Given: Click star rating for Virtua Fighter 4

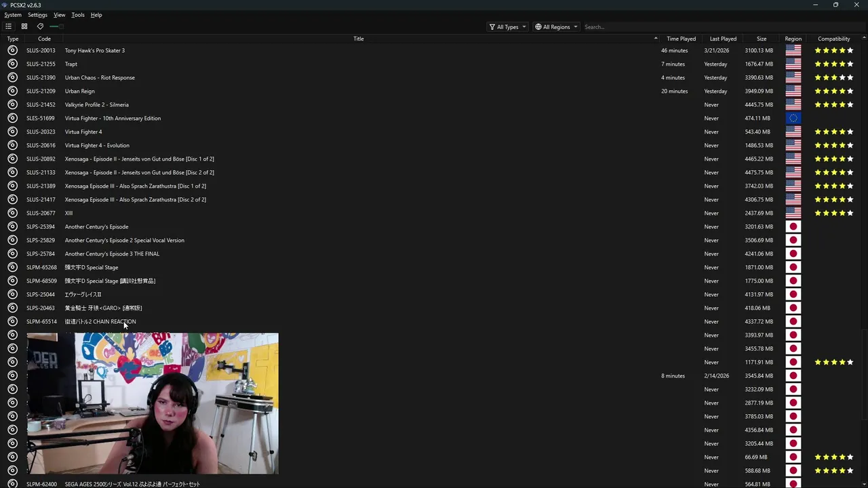Looking at the screenshot, I should [833, 131].
